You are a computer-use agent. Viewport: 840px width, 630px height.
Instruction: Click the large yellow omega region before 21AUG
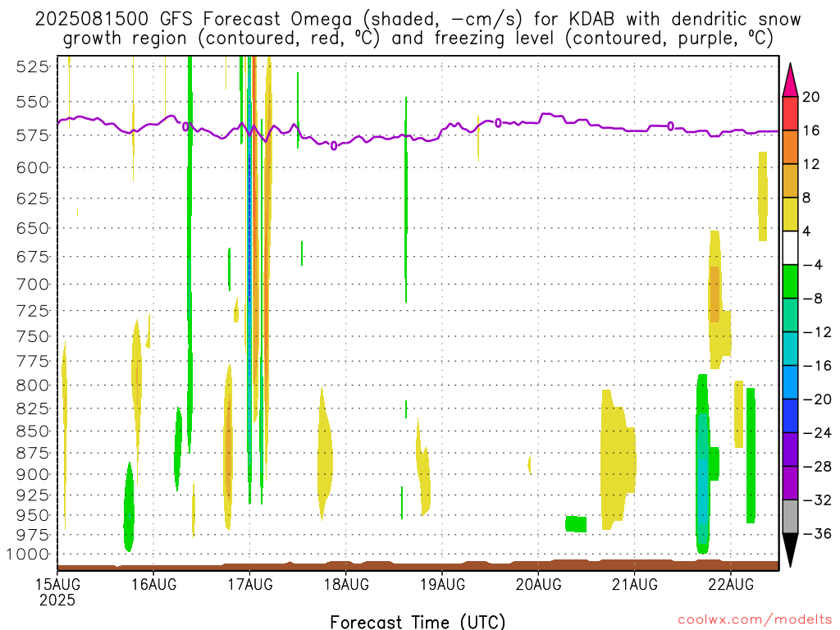[x=617, y=461]
